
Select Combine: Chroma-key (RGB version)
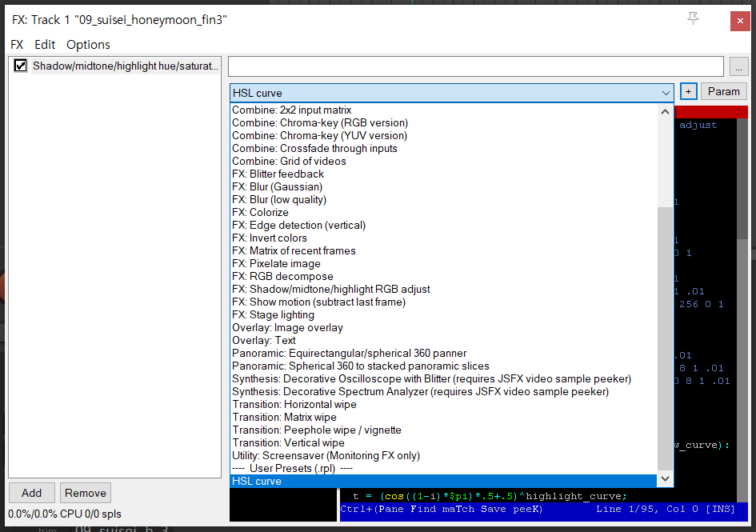pyautogui.click(x=443, y=123)
